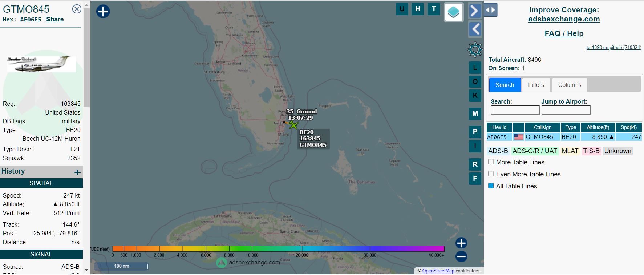Expand the History section plus
Screen dimensions: 644x275
click(x=77, y=172)
